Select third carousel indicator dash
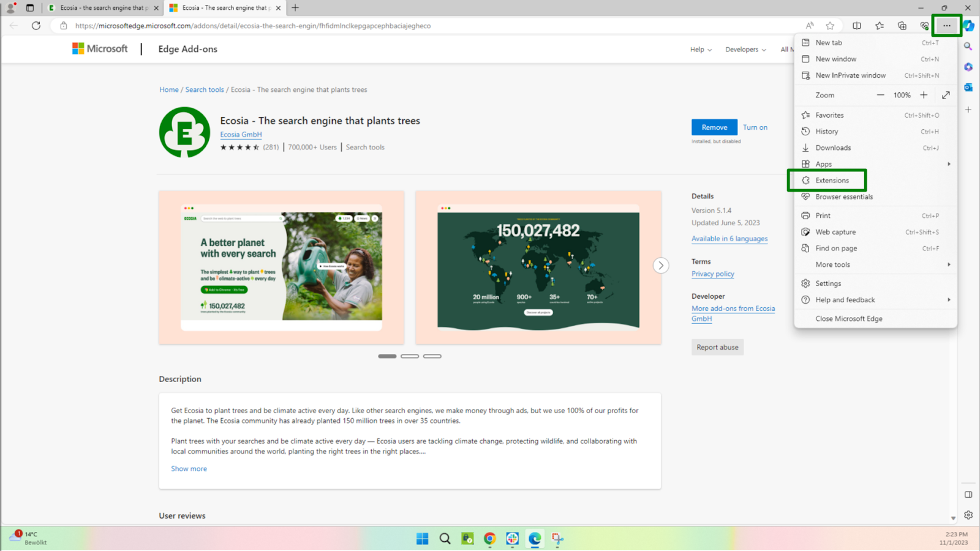This screenshot has width=980, height=551. click(432, 356)
